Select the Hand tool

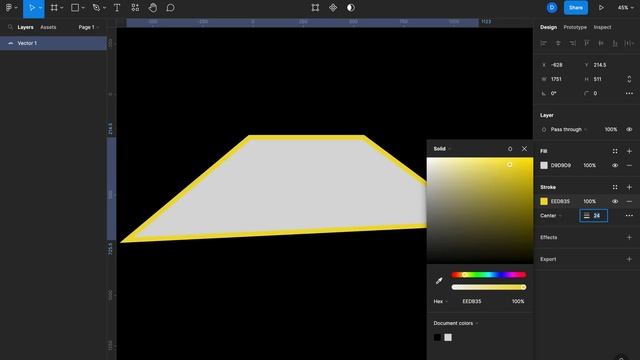pyautogui.click(x=153, y=8)
